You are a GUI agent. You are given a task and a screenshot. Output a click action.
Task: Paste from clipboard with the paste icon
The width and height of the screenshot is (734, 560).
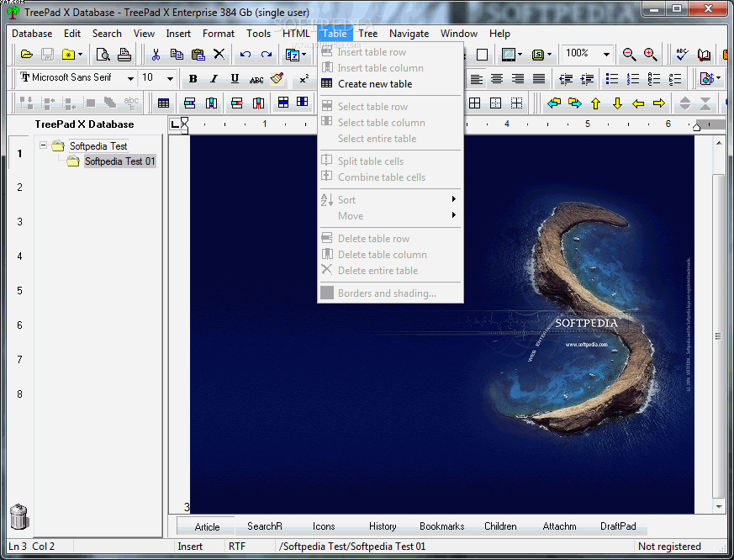[x=198, y=55]
